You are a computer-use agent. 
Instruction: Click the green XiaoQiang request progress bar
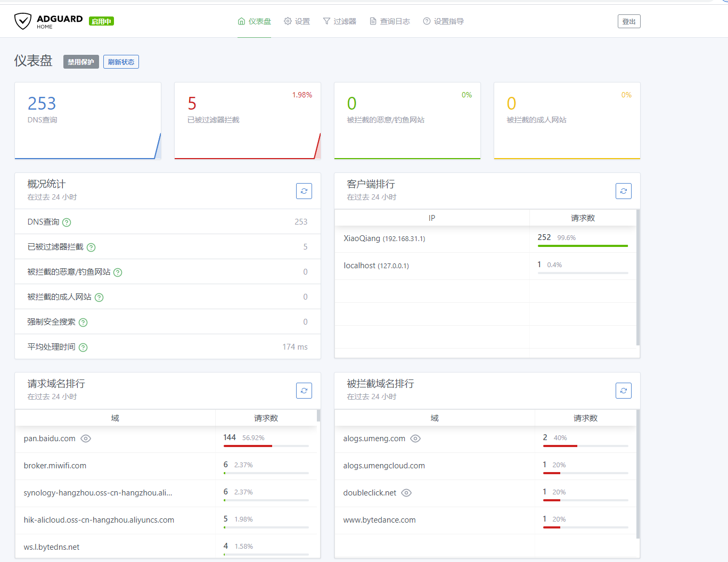pos(583,246)
